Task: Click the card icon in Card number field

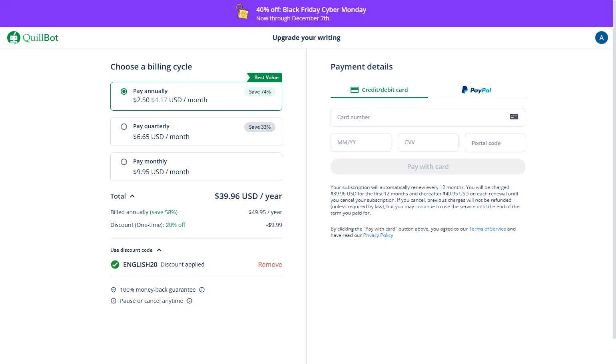Action: tap(514, 117)
